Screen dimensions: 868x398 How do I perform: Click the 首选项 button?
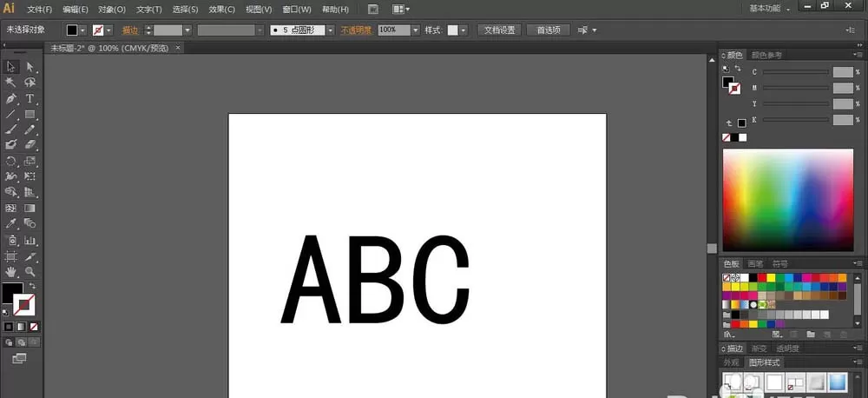point(548,30)
